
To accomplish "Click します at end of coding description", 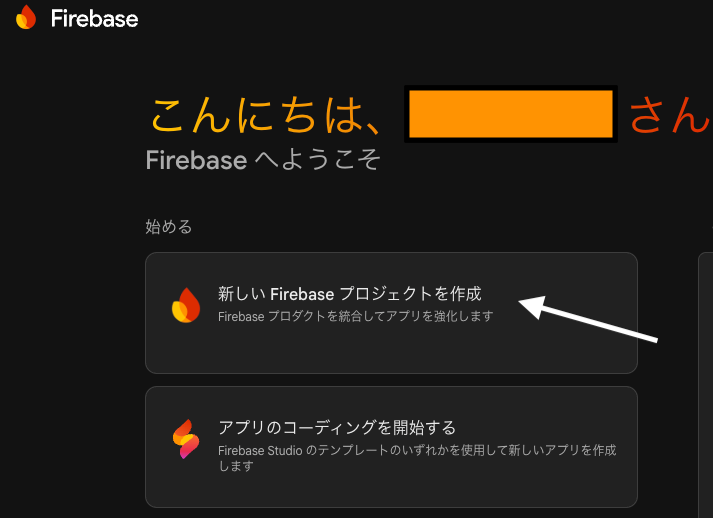I will 235,465.
